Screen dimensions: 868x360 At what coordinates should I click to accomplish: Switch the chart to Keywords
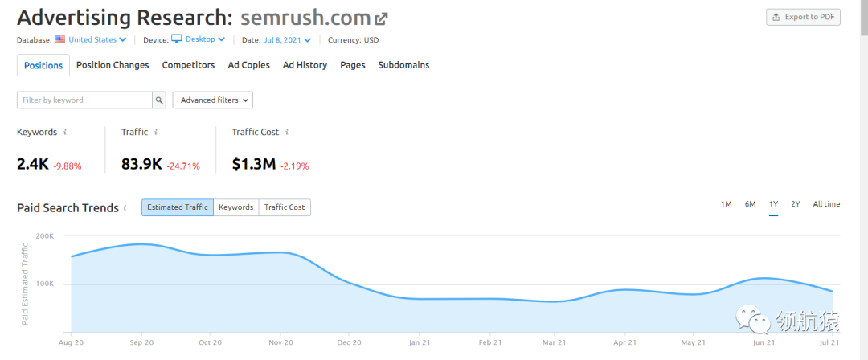pos(235,207)
